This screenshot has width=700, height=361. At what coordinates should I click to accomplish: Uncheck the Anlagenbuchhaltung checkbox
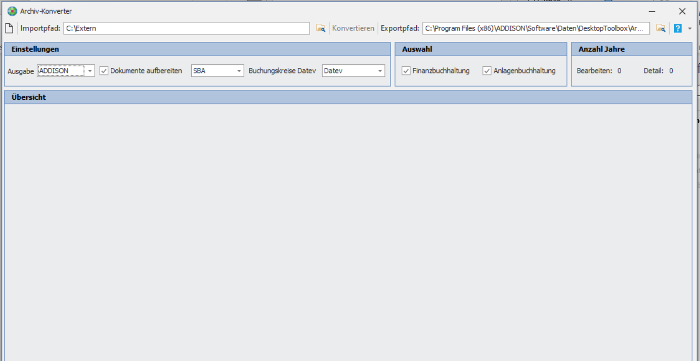487,71
